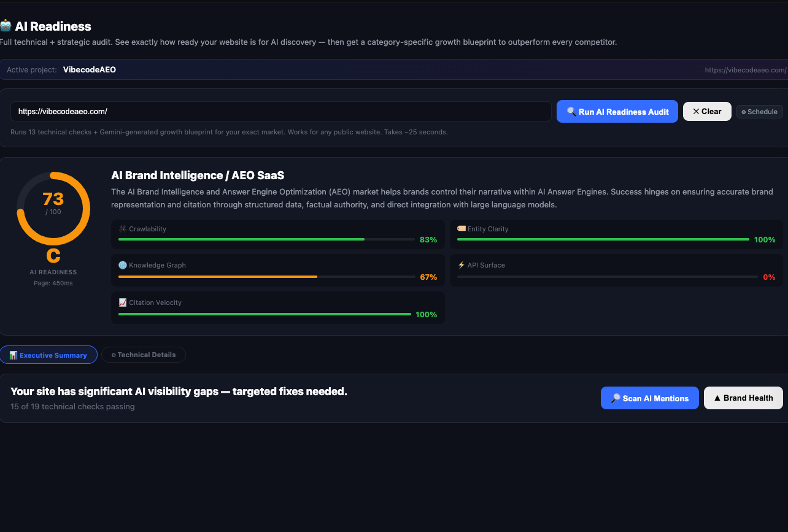Click the 100% Citation Velocity value

427,315
